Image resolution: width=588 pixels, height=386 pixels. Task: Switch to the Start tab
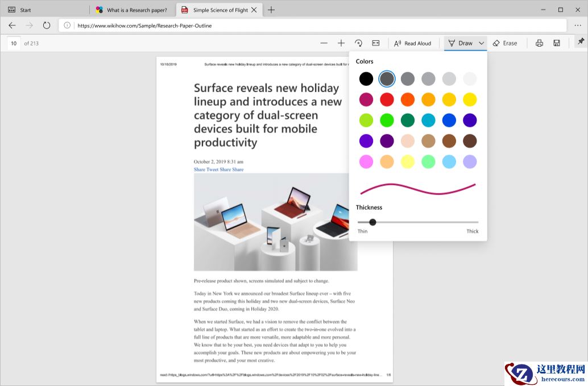[x=45, y=10]
